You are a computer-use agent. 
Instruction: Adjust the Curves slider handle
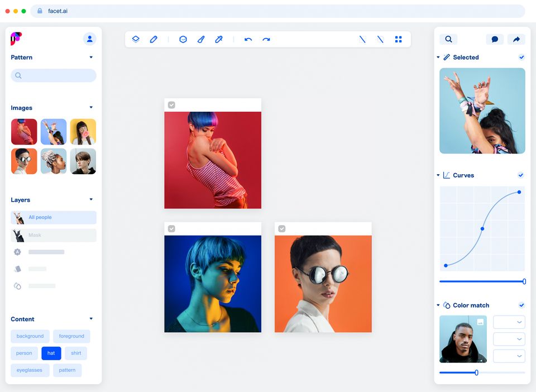524,281
